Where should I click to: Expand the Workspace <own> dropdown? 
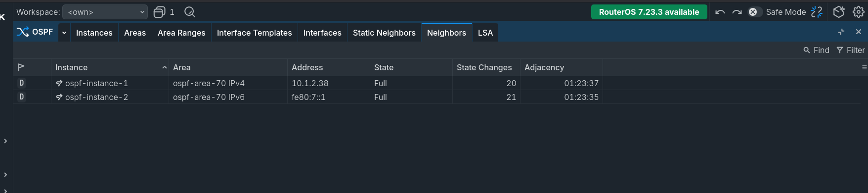105,12
